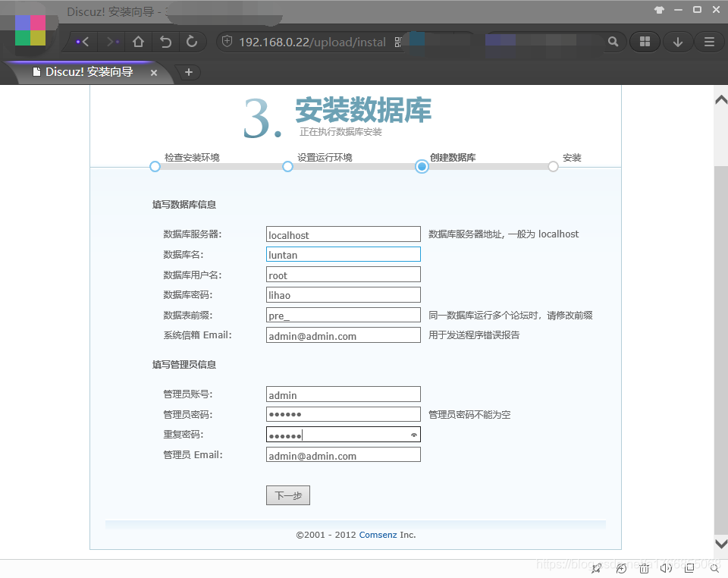
Task: Click the 安装 step marker
Action: (x=553, y=166)
